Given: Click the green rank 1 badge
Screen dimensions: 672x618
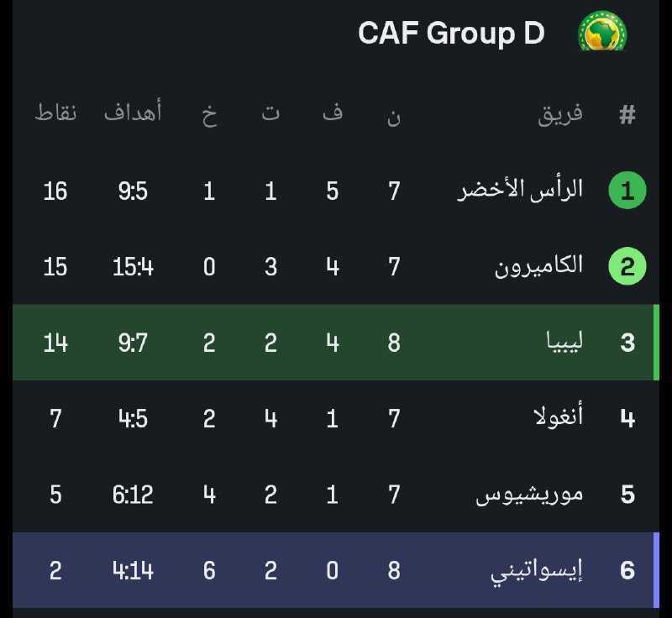Looking at the screenshot, I should [627, 190].
